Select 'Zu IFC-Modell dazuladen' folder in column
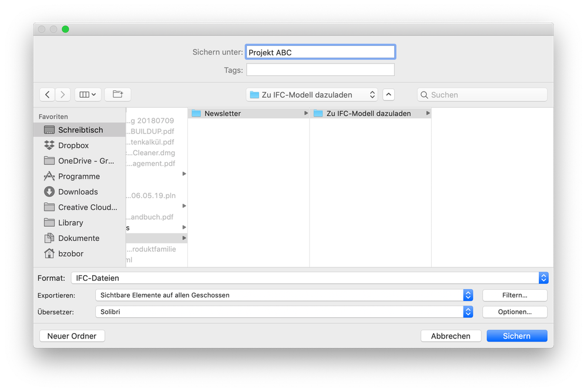 point(371,113)
